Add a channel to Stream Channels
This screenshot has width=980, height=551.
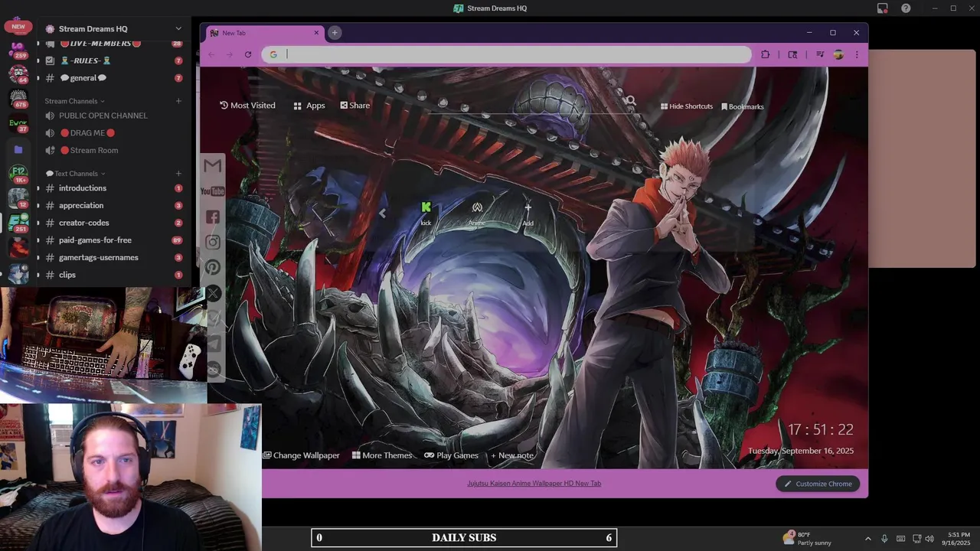point(178,101)
